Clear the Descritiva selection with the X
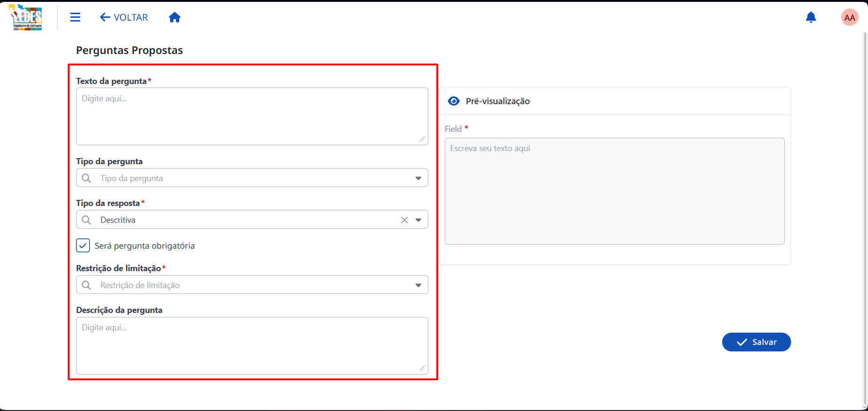868x411 pixels. pos(404,220)
